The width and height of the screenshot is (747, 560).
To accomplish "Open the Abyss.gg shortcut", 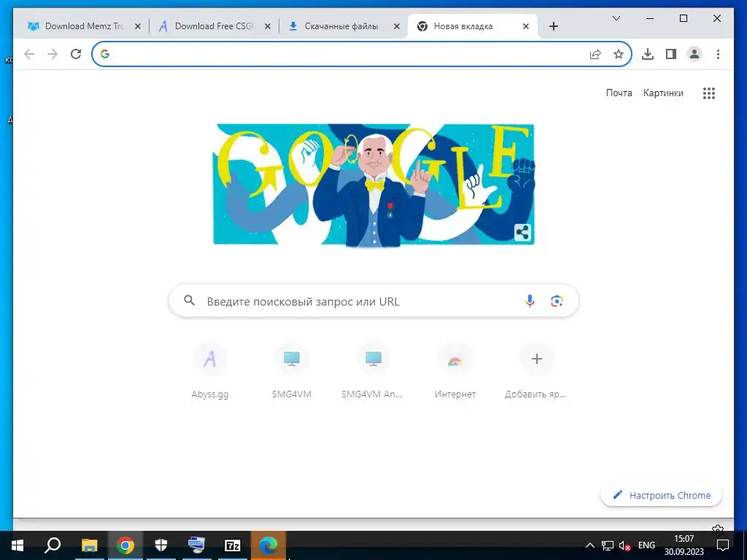I will tap(210, 370).
